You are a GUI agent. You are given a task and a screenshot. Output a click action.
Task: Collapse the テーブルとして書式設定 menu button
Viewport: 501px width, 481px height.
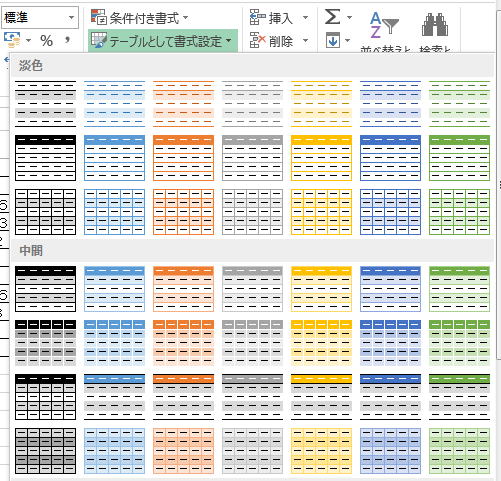(163, 41)
